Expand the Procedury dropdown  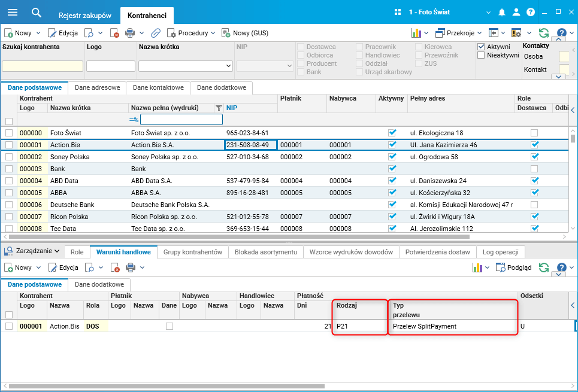[x=192, y=33]
